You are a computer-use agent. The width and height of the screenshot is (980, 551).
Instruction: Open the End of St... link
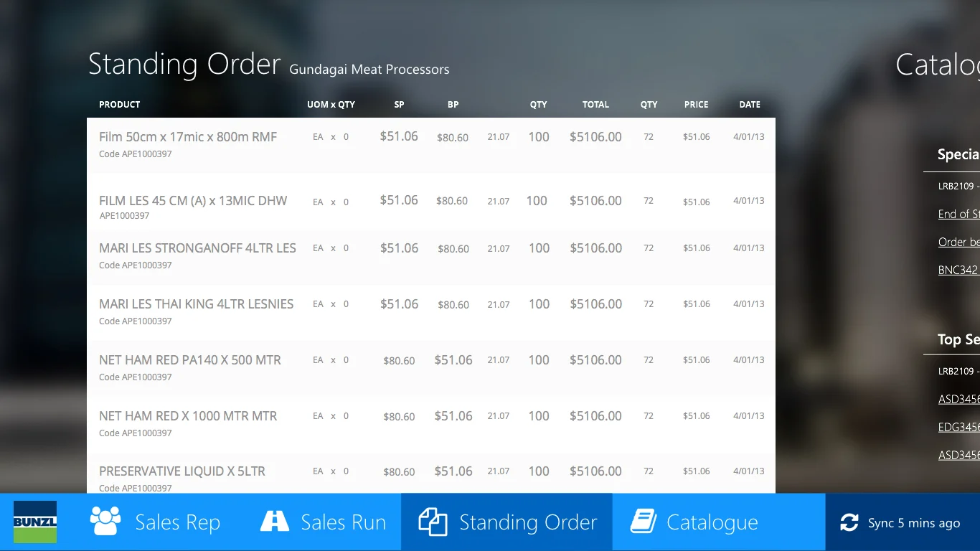[x=959, y=214]
